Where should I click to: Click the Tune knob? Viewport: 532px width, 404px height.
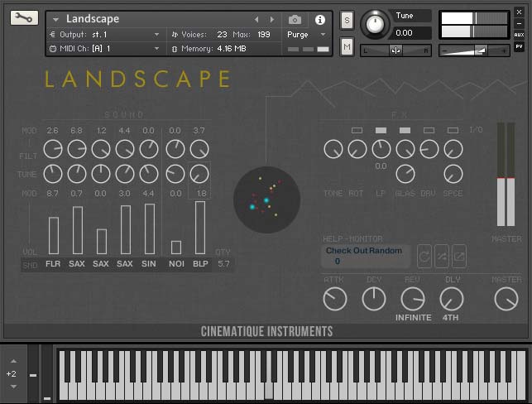click(x=375, y=24)
